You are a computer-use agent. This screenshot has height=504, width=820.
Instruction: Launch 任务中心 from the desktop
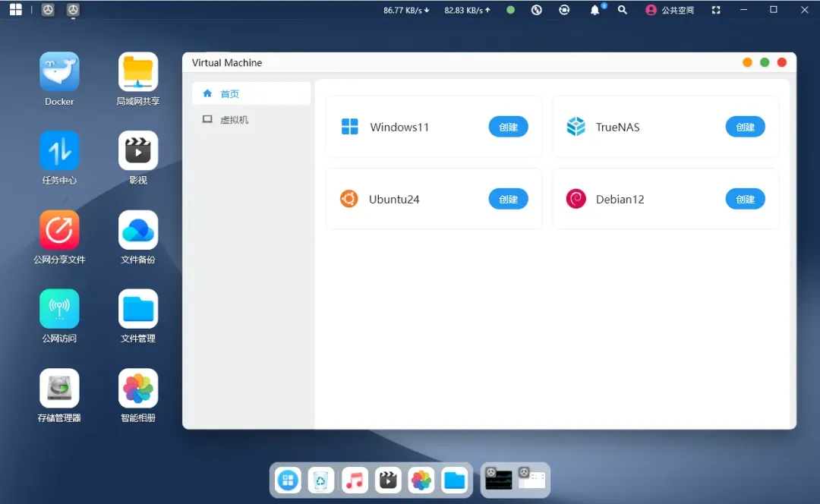[59, 151]
